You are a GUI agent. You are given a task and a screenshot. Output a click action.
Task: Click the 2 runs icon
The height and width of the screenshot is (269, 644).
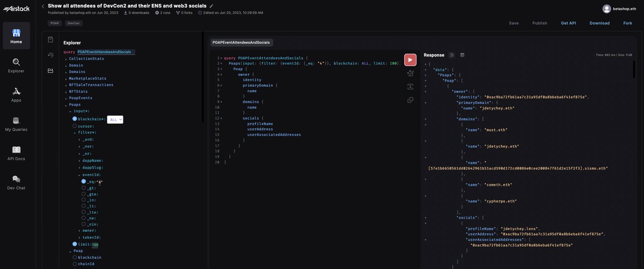point(157,12)
